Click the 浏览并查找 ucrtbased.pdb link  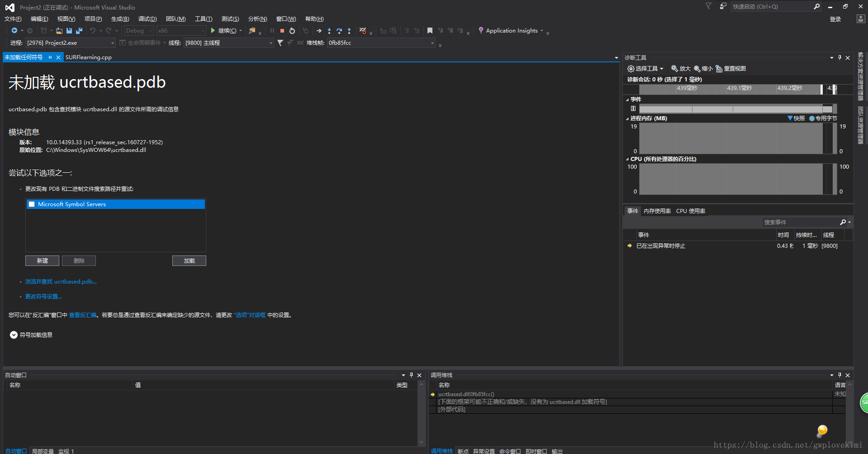click(x=61, y=282)
